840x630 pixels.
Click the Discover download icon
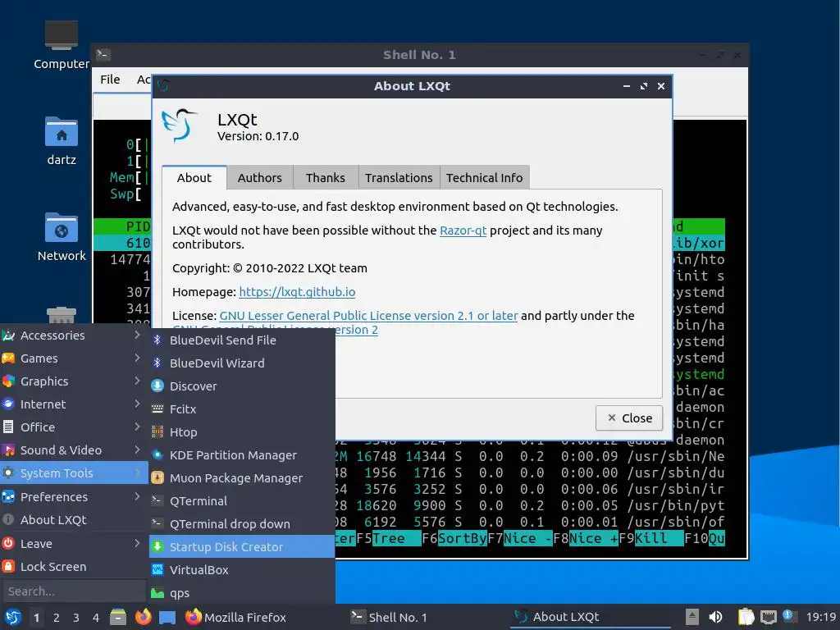[x=157, y=386]
